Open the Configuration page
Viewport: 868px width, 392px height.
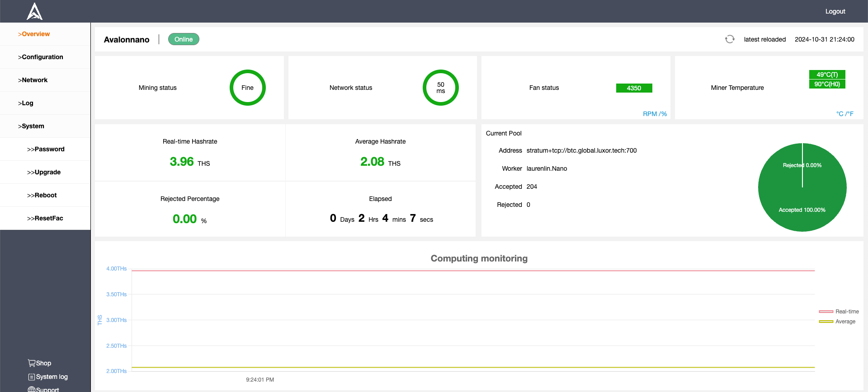pyautogui.click(x=45, y=57)
